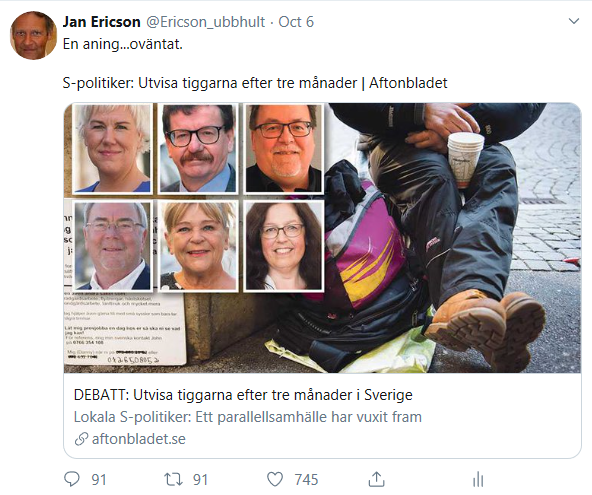Like the tweet with the heart icon
The width and height of the screenshot is (592, 495).
[x=275, y=480]
